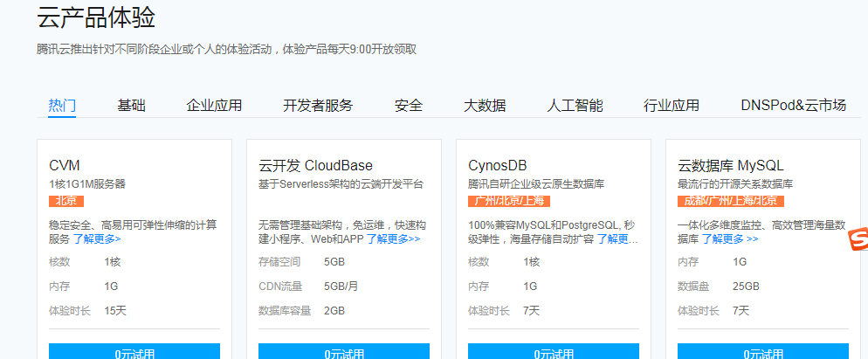Click 存储空间 label in CloudBase card

(x=279, y=262)
